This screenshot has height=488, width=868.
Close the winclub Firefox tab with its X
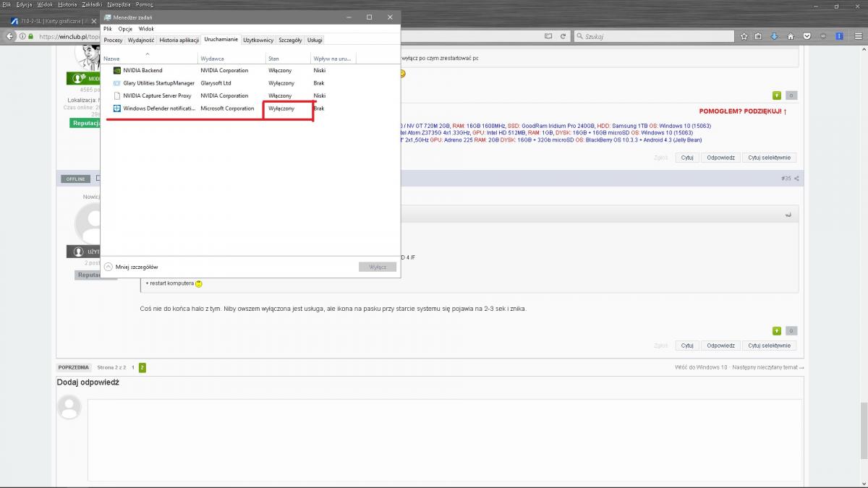(x=93, y=21)
